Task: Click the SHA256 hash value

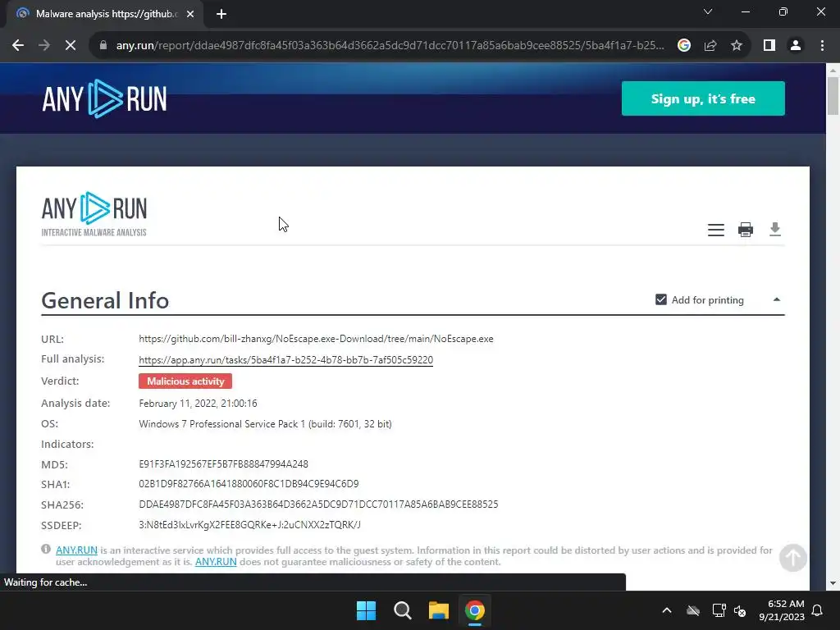Action: (x=318, y=504)
